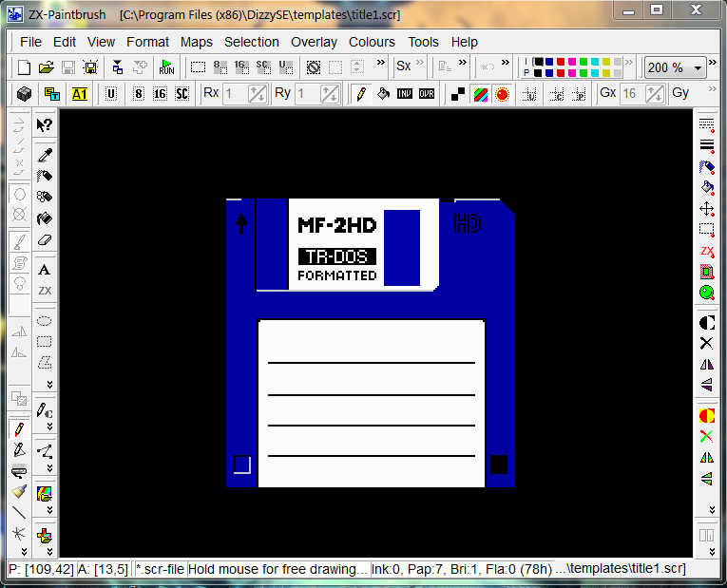The image size is (727, 588).
Task: Open the Overlay menu
Action: point(314,42)
